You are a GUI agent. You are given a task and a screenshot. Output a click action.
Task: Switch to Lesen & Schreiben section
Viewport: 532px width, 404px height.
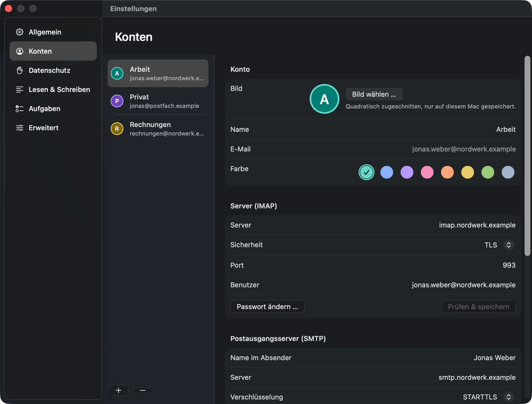point(53,89)
